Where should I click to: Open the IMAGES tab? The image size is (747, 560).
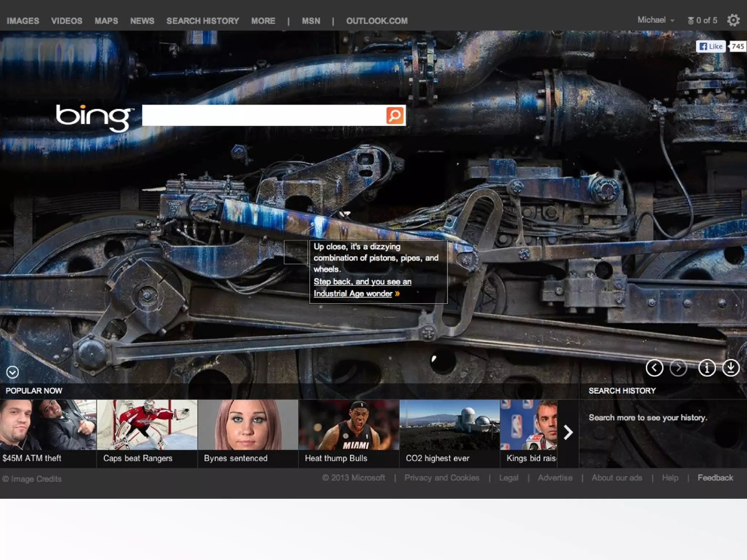(x=23, y=21)
